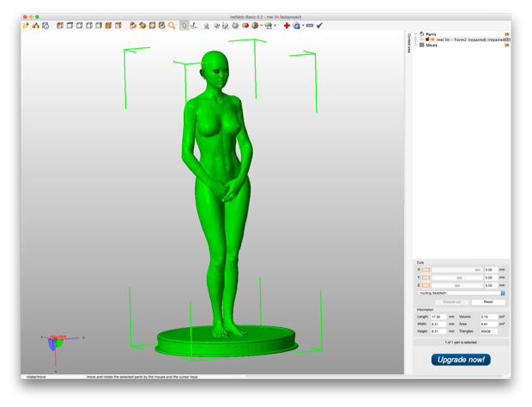The width and height of the screenshot is (532, 407).
Task: Toggle the Z cut orange button
Action: (426, 285)
